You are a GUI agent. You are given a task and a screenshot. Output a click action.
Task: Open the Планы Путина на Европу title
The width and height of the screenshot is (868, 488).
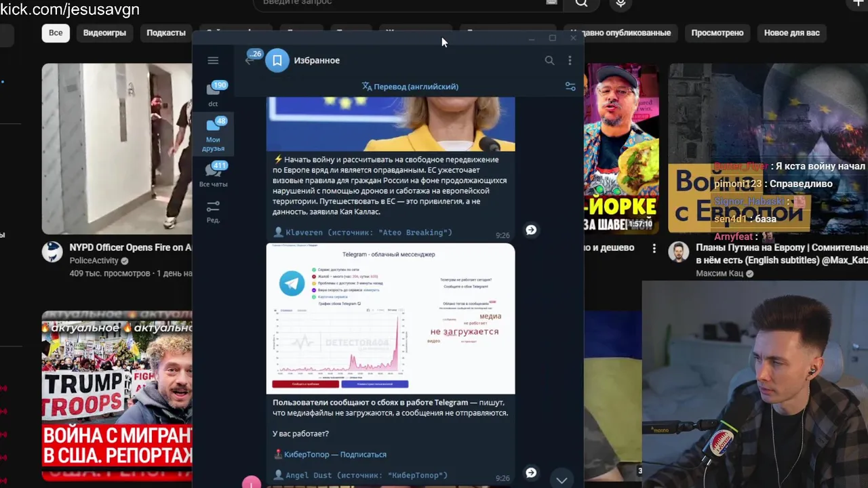coord(782,254)
